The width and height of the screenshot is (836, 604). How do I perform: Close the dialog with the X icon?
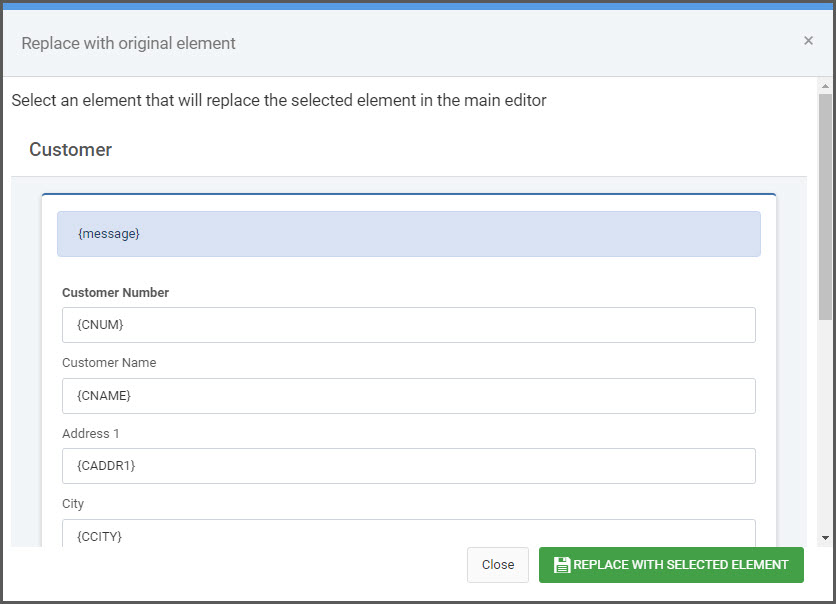(808, 41)
